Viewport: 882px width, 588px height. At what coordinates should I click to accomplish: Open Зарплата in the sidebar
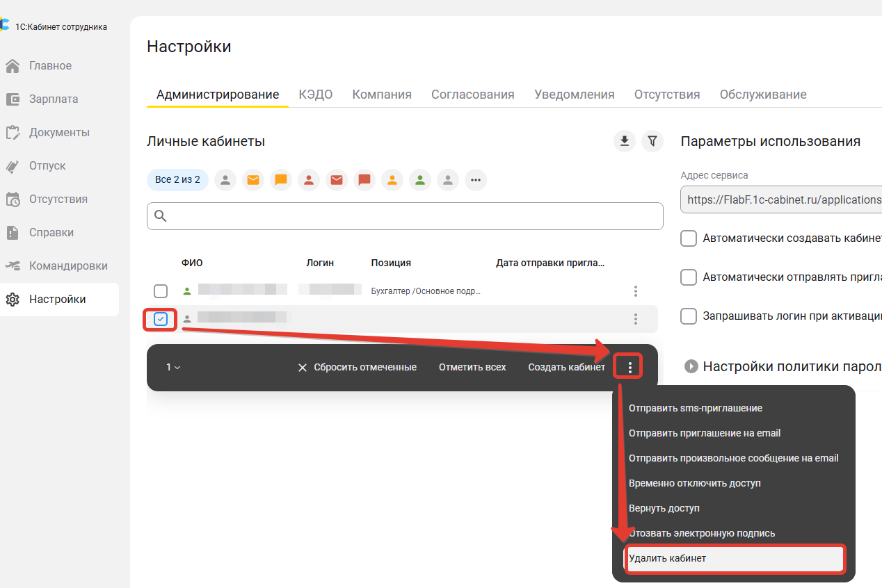tap(53, 99)
